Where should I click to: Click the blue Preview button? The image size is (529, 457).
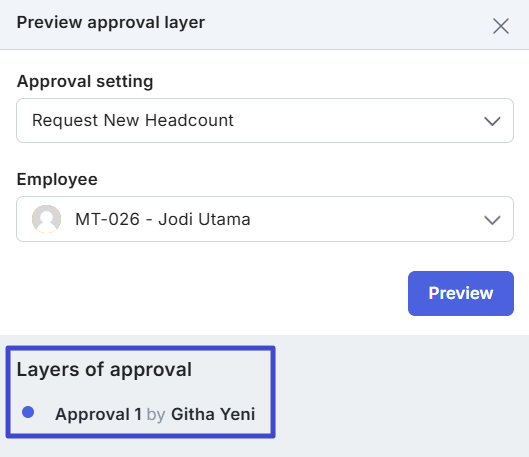pos(461,293)
